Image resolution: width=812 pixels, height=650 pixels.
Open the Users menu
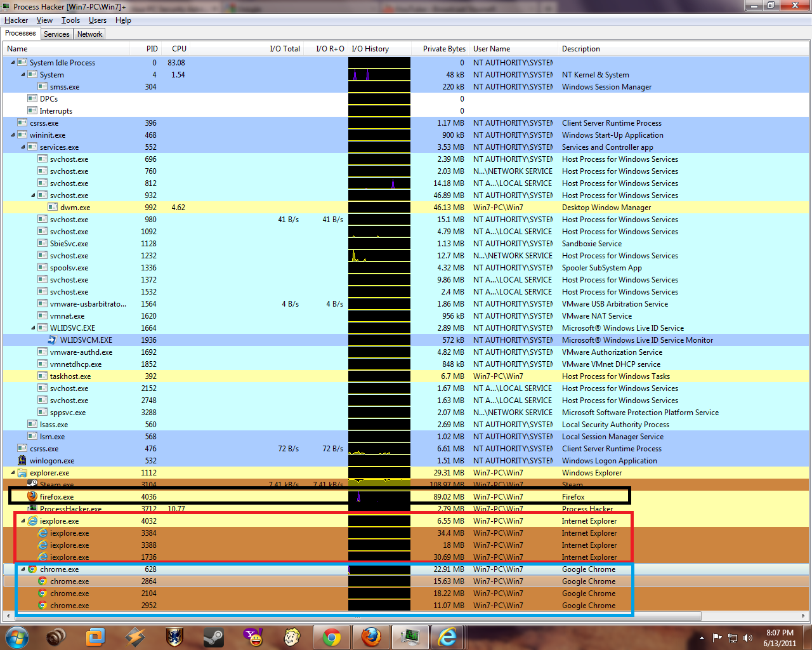(x=98, y=20)
